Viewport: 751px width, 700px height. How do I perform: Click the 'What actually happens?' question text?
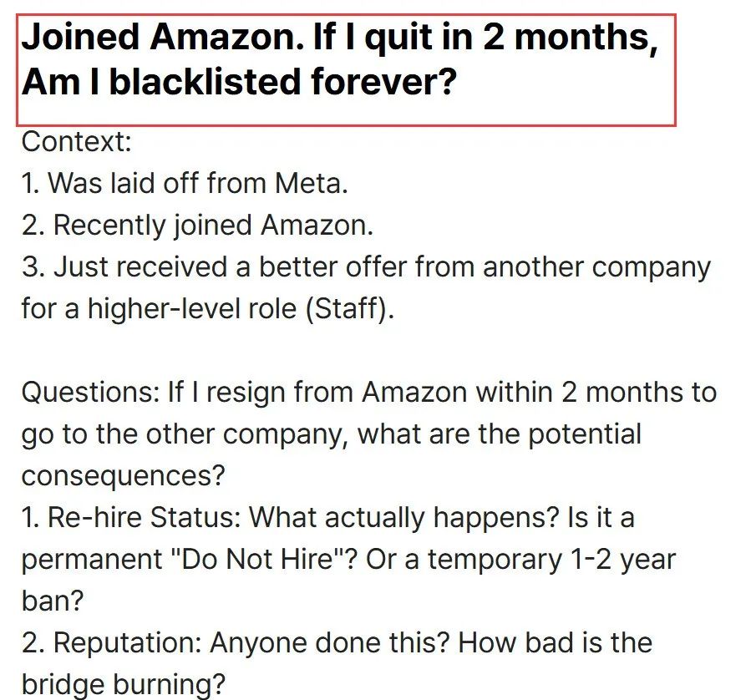(403, 518)
